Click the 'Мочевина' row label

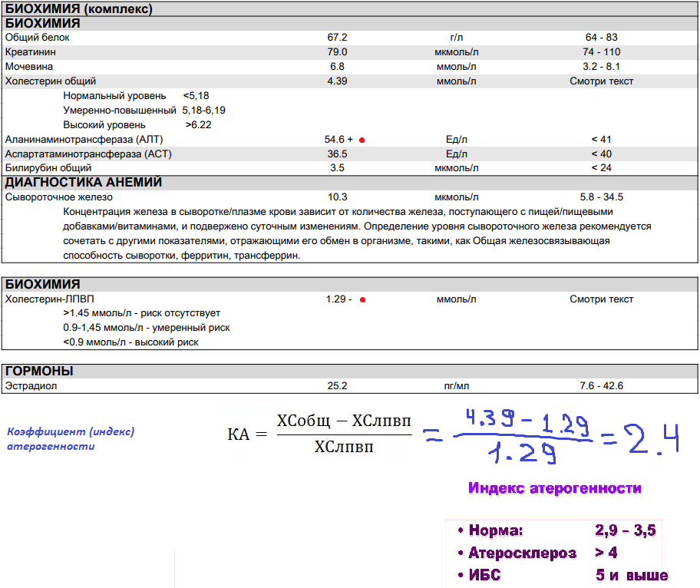(29, 66)
